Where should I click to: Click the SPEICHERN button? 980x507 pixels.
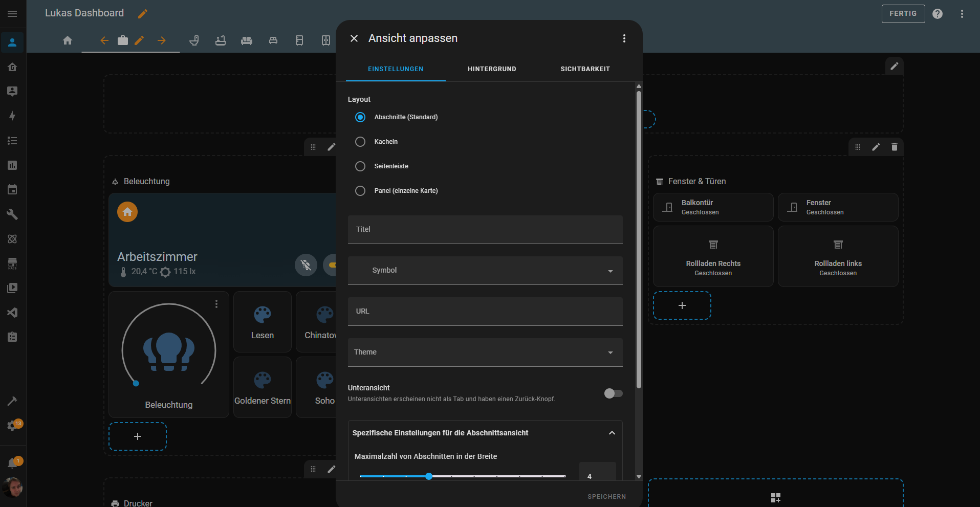click(606, 496)
